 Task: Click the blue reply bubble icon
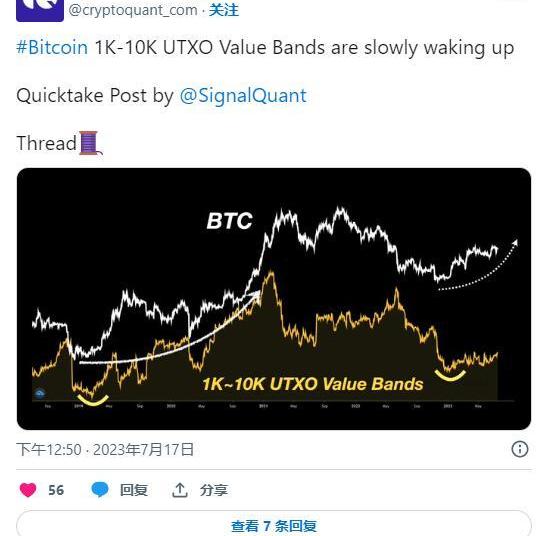pyautogui.click(x=100, y=489)
